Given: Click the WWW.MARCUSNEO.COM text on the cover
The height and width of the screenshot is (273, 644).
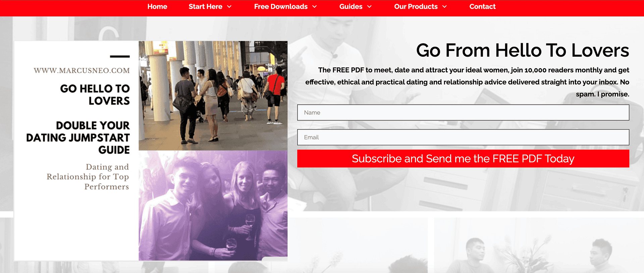Looking at the screenshot, I should (x=82, y=71).
